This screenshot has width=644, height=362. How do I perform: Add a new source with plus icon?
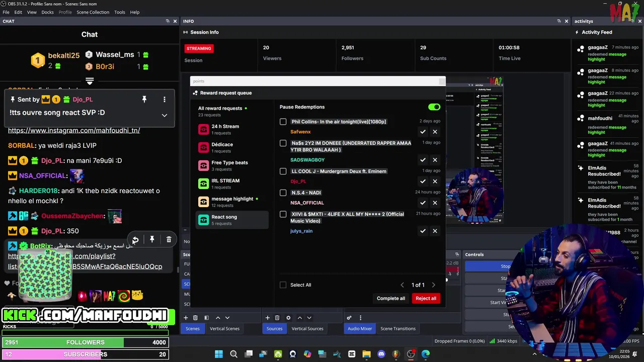point(267,318)
